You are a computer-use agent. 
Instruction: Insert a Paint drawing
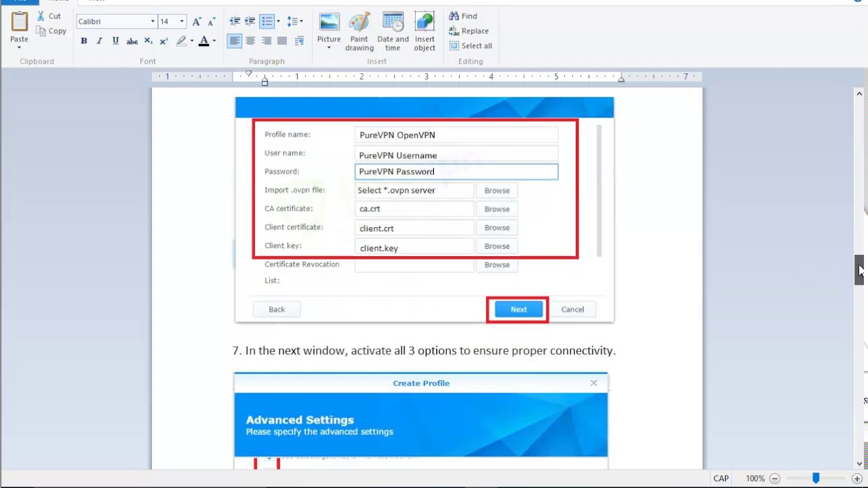pos(359,32)
